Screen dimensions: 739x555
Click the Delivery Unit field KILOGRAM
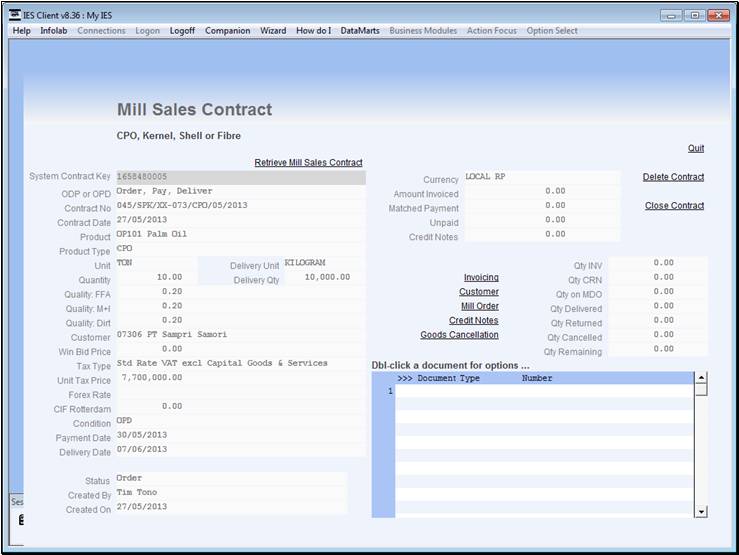324,263
